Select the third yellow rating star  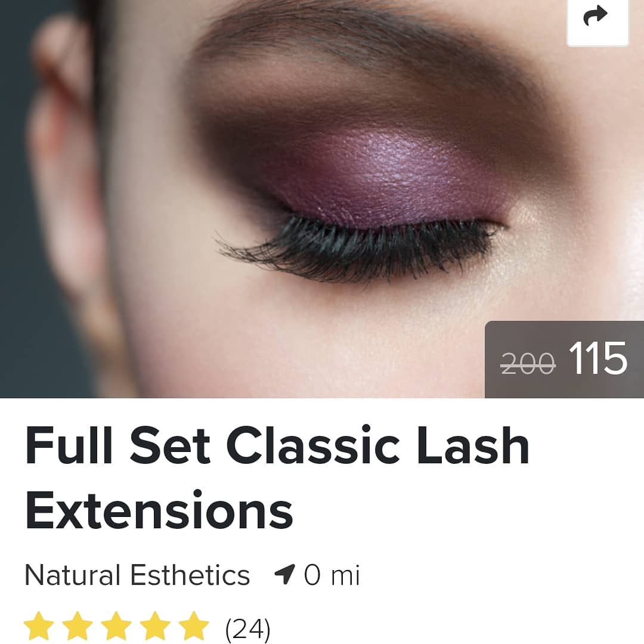[x=116, y=626]
